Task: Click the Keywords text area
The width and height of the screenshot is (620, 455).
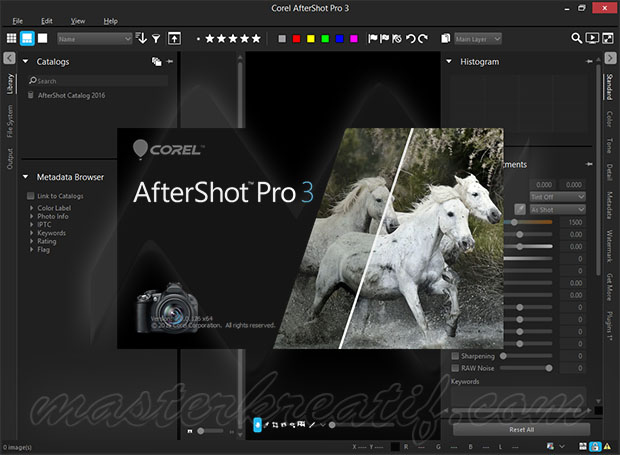Action: coord(518,396)
